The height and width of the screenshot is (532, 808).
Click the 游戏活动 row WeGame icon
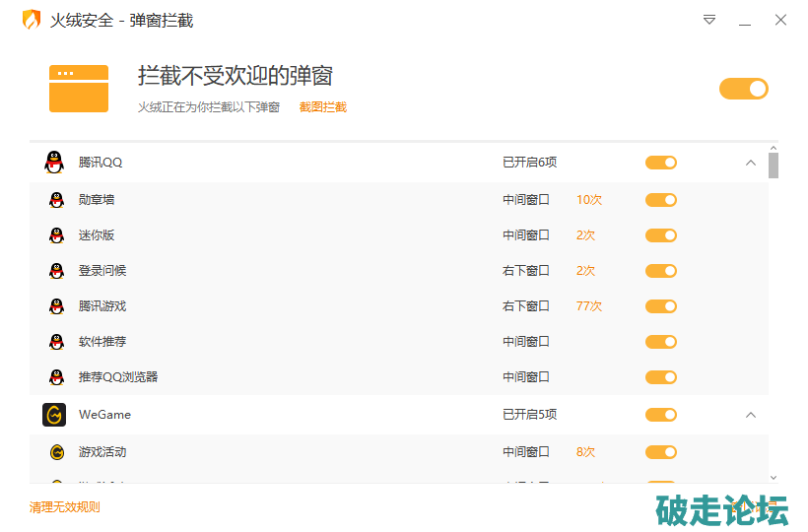56,452
